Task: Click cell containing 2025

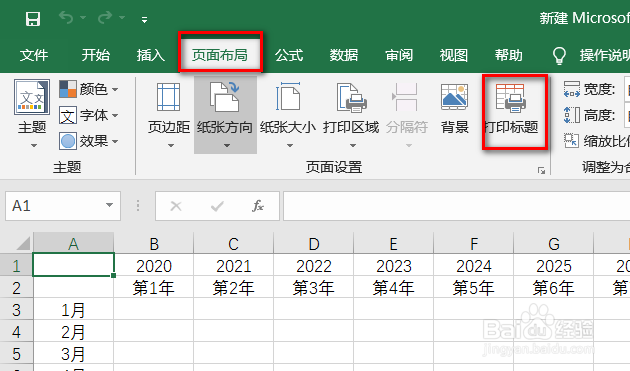Action: 553,265
